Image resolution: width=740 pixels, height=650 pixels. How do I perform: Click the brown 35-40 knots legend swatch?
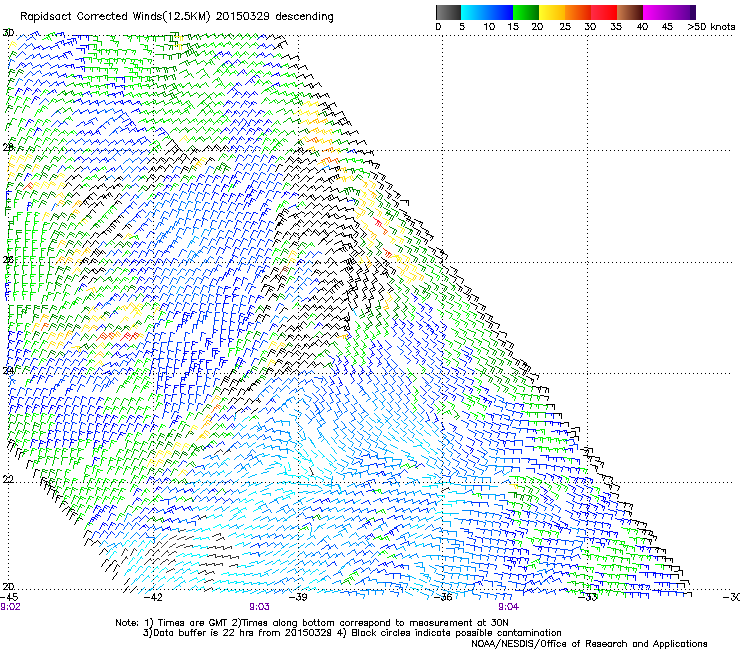click(x=630, y=12)
